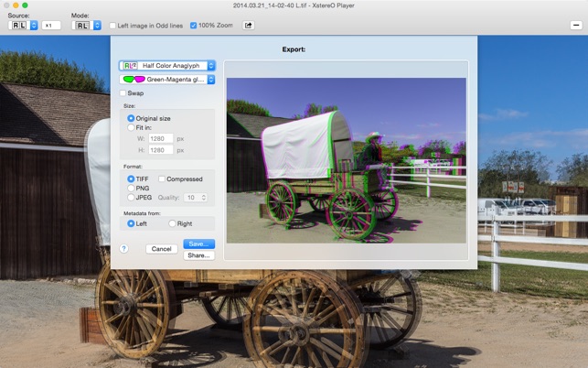Click the Half Color Anaglyph mode icon
Screen dimensions: 588x368
(x=131, y=66)
